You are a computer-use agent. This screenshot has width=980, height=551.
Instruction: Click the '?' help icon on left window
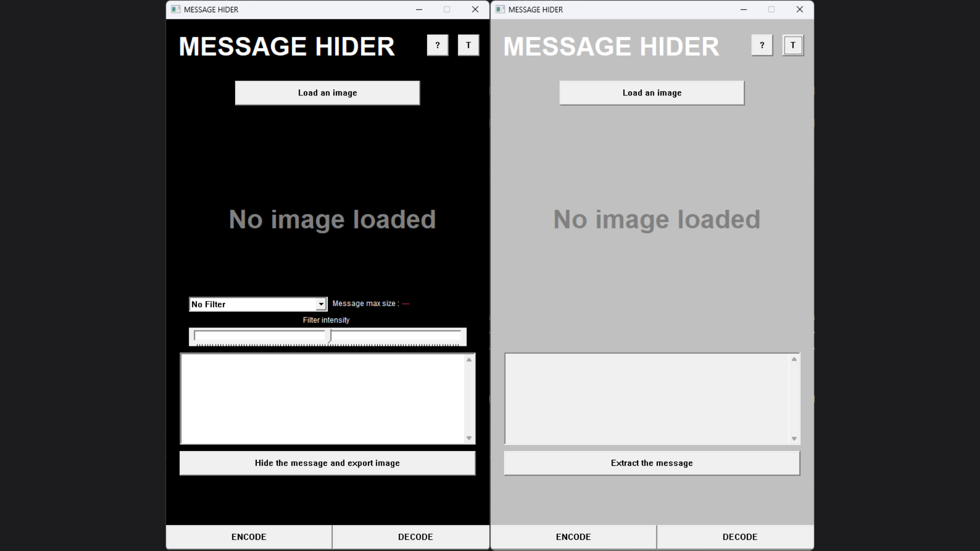coord(437,44)
